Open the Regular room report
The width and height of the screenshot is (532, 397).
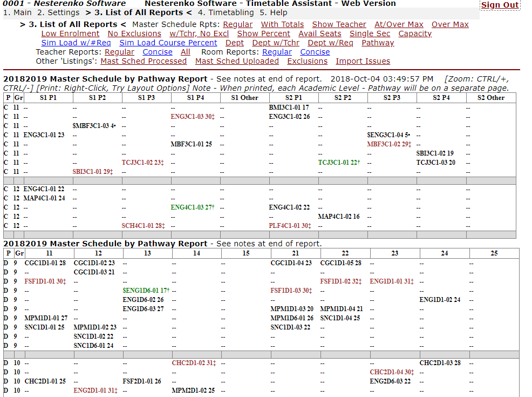pyautogui.click(x=277, y=52)
